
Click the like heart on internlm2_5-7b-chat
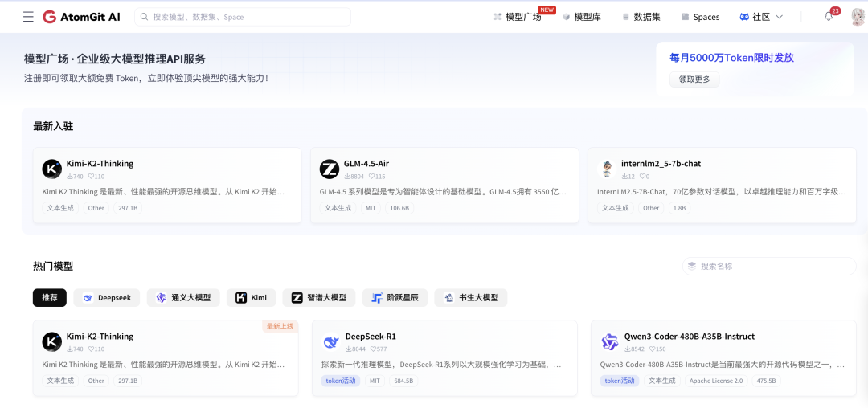point(642,177)
